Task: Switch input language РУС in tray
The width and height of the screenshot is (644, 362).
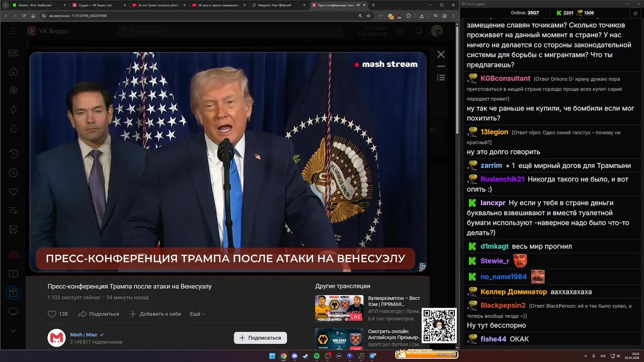Action: pos(603,356)
